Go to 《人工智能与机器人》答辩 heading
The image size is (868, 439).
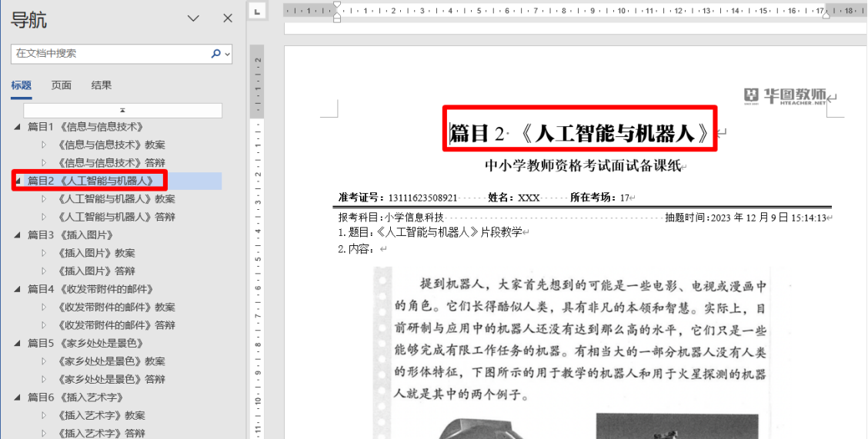click(116, 217)
